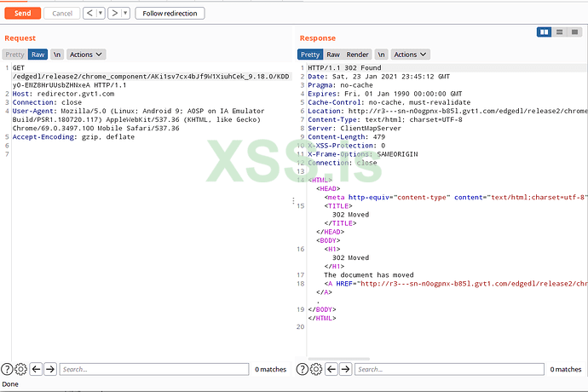The width and height of the screenshot is (588, 392).
Task: Click the Date header in response
Action: [x=378, y=77]
